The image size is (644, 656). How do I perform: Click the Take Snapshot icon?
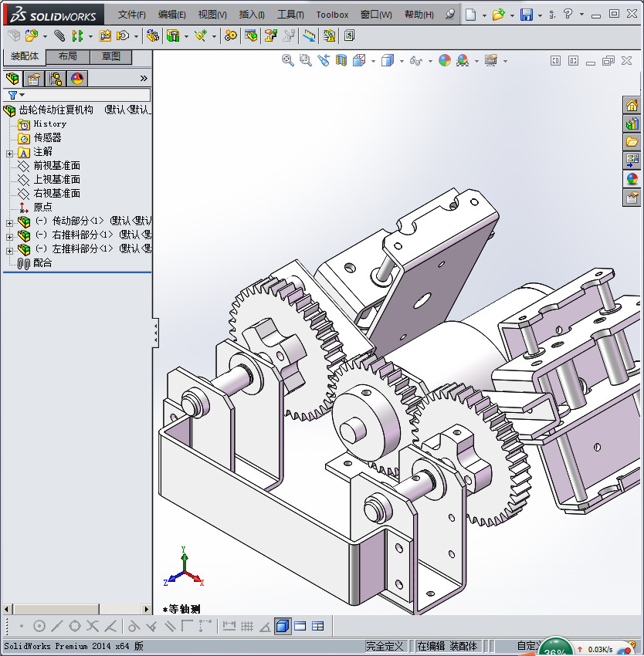(349, 36)
